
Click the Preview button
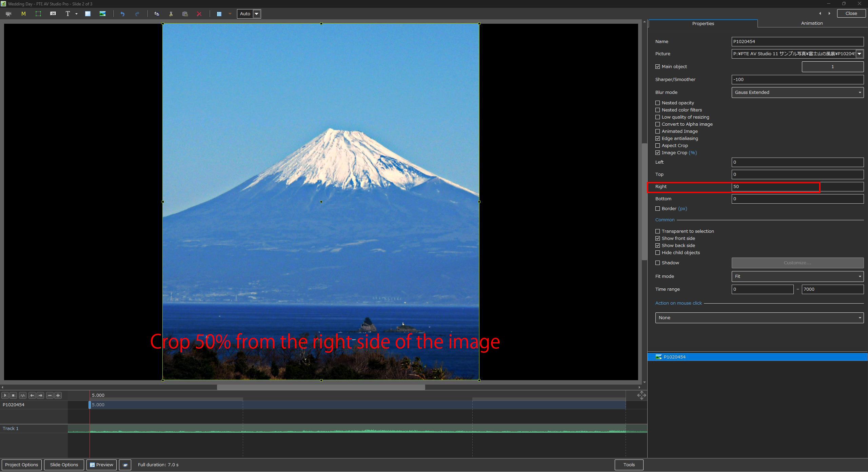pos(101,465)
